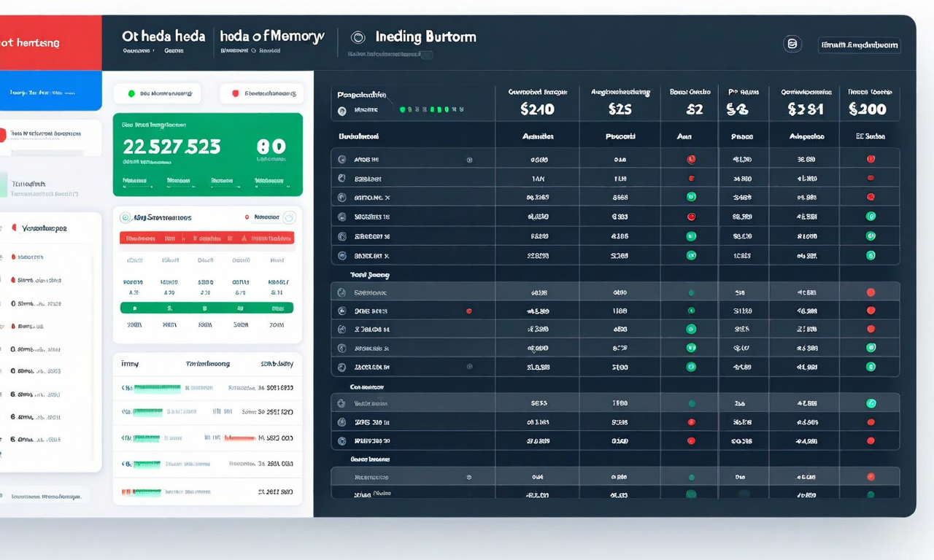This screenshot has height=560, width=934.
Task: Select the clock icon on the second asset row
Action: 341,178
